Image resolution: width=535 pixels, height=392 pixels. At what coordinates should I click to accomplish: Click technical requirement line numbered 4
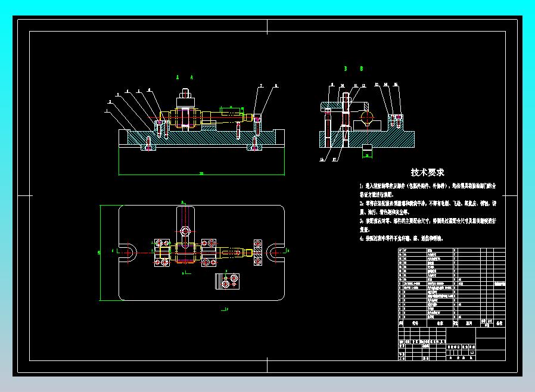click(x=402, y=238)
